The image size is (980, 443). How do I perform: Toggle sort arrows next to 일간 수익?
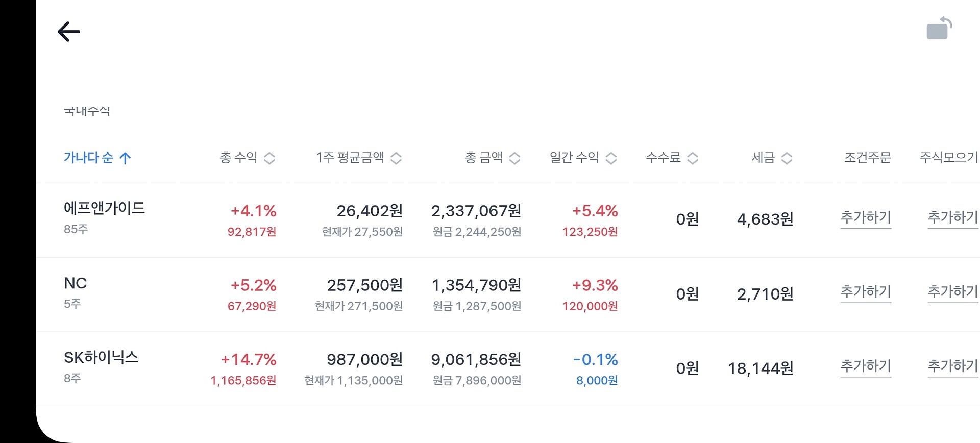pyautogui.click(x=611, y=158)
